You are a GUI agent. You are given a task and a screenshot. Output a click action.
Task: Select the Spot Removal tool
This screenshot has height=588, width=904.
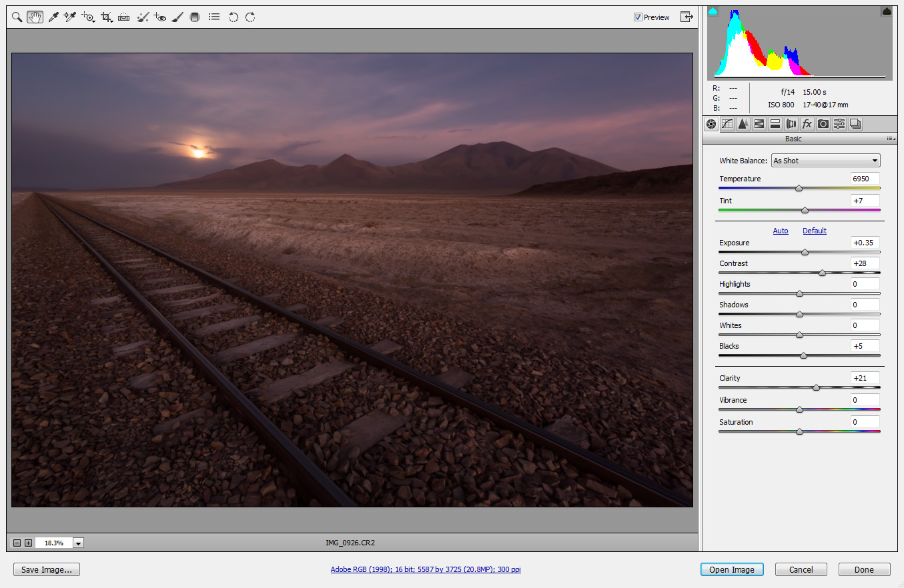pyautogui.click(x=142, y=17)
